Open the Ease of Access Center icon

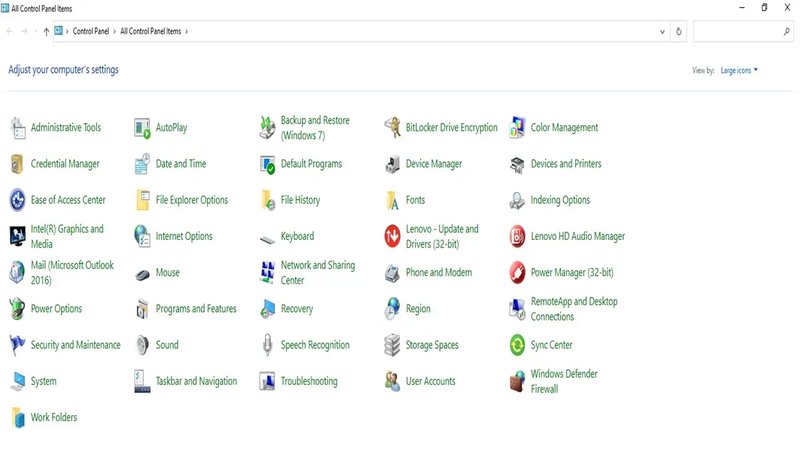tap(18, 200)
